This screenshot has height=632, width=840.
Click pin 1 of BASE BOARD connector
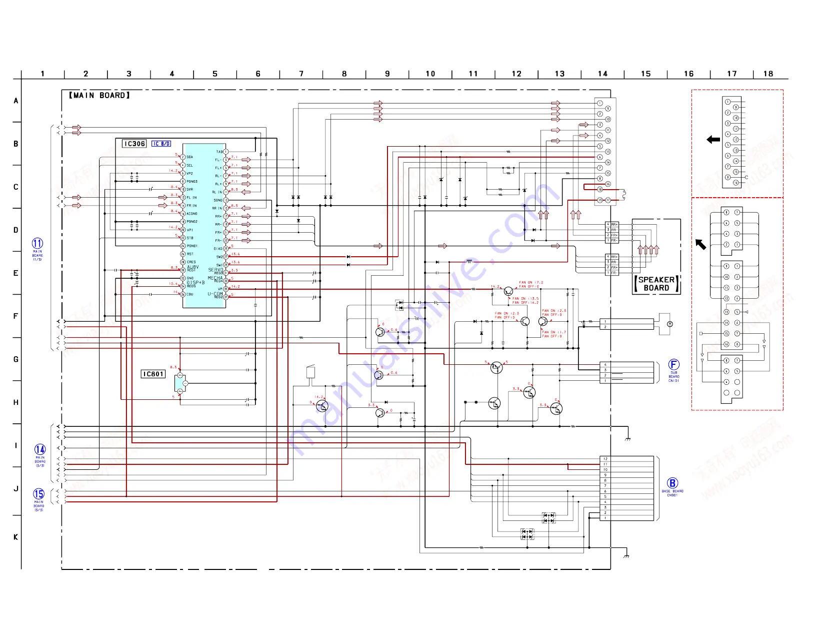[x=605, y=518]
